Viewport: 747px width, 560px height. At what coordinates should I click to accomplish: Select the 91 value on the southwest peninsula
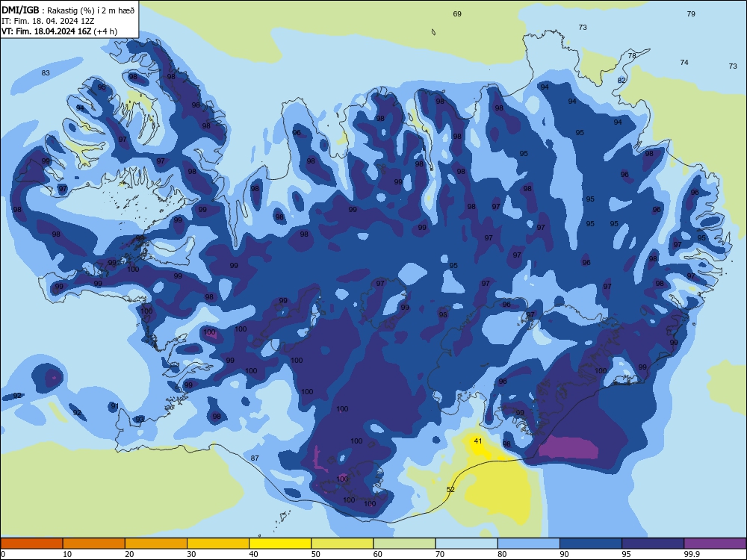click(114, 406)
